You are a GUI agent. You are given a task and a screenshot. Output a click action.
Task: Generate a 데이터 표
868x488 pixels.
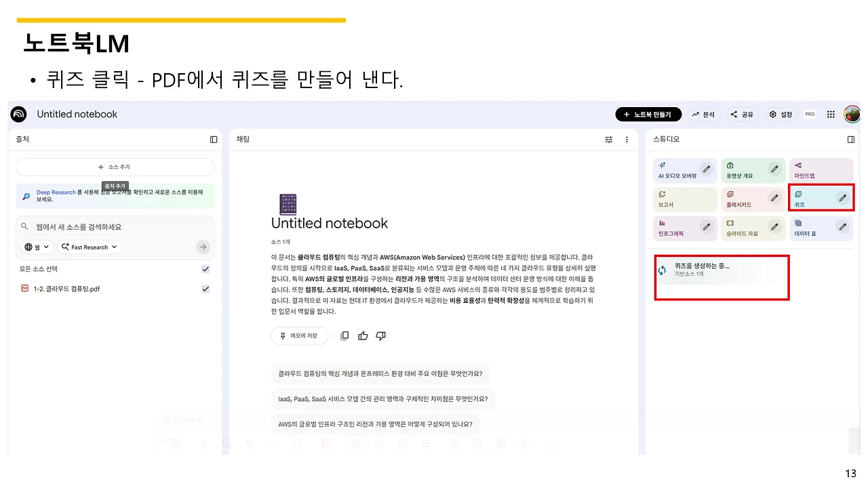tap(814, 228)
